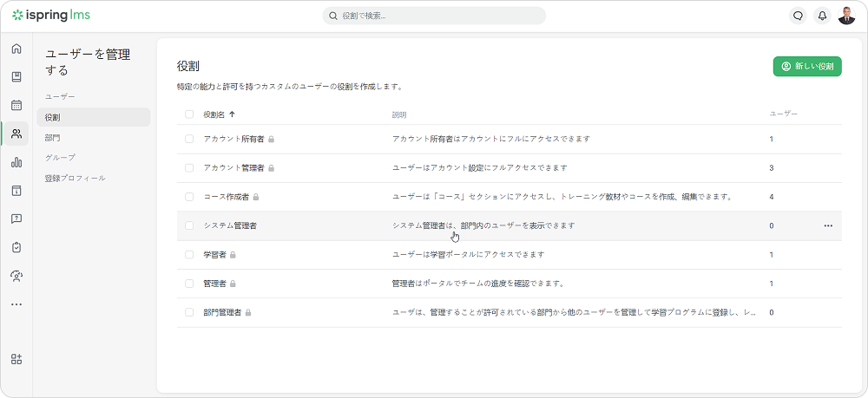Open the Home icon in sidebar
The width and height of the screenshot is (868, 398).
click(x=16, y=49)
